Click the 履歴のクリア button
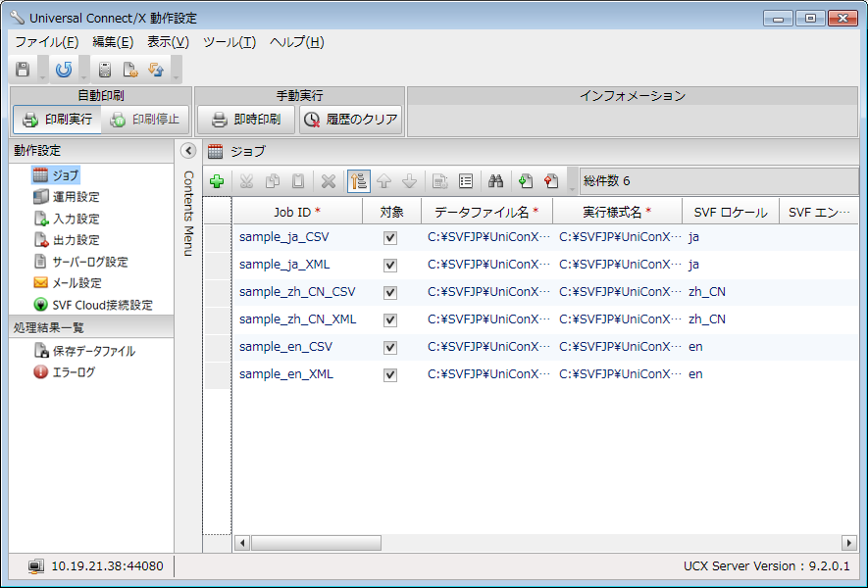The width and height of the screenshot is (868, 588). coord(350,120)
